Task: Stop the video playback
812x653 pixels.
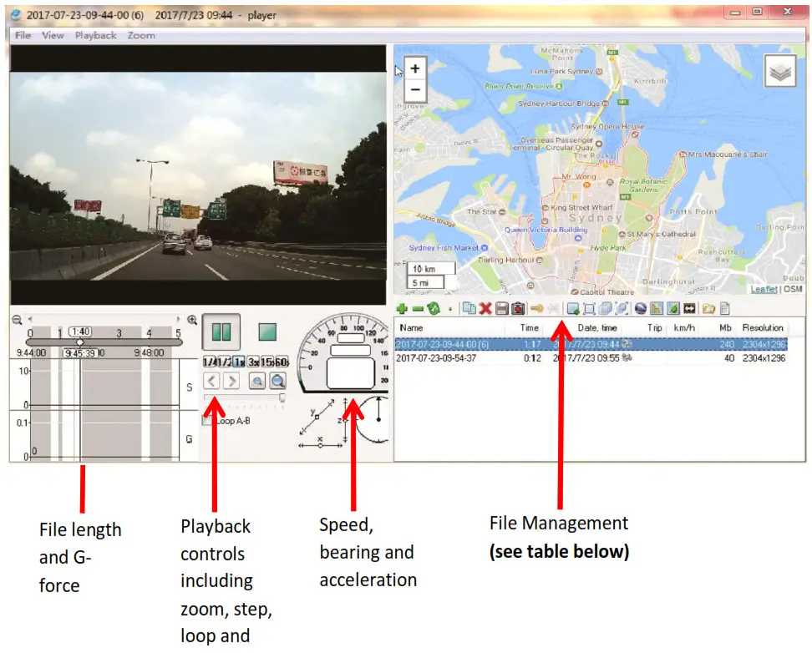Action: coord(266,331)
